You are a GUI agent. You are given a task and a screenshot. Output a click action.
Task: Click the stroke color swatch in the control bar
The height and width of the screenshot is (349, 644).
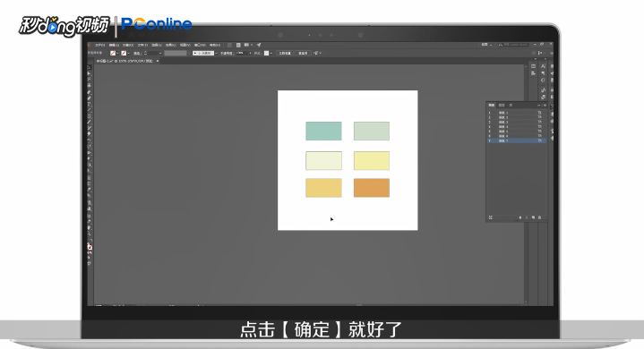[x=124, y=53]
